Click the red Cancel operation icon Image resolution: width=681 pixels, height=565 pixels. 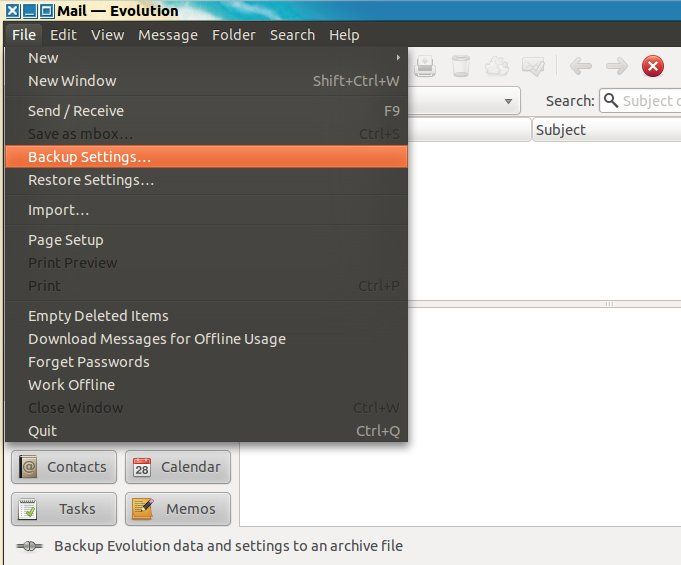point(653,67)
